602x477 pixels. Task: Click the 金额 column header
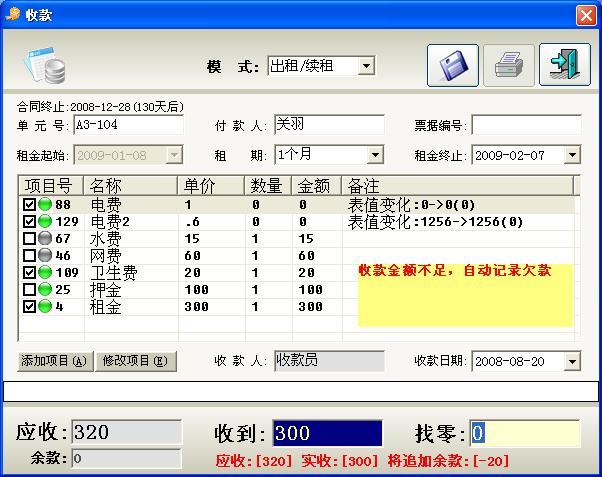(317, 186)
